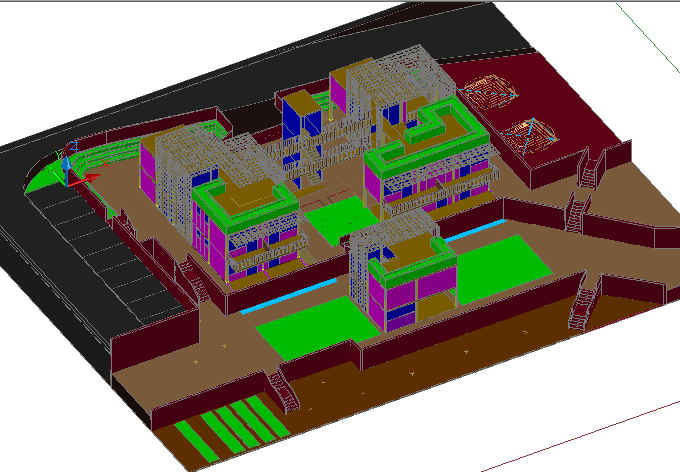Select the blue tower block at the rear
Viewport: 680px width, 472px height.
(299, 118)
